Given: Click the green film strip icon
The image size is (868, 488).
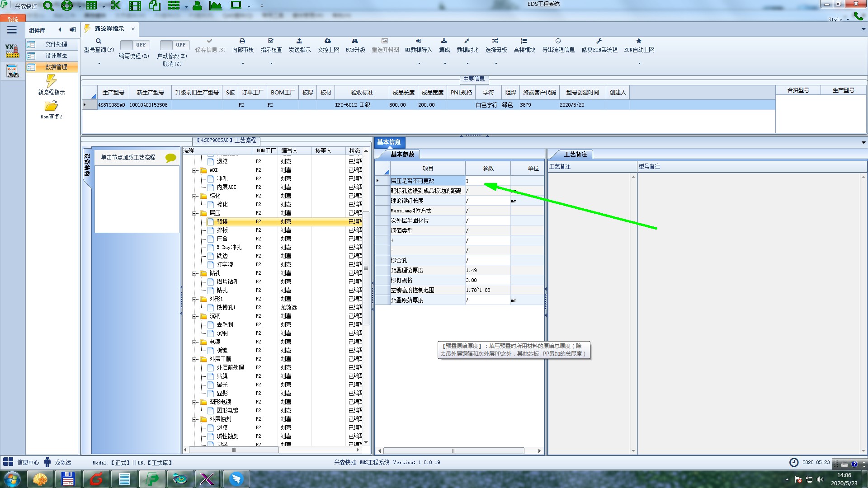Looking at the screenshot, I should pyautogui.click(x=135, y=5).
